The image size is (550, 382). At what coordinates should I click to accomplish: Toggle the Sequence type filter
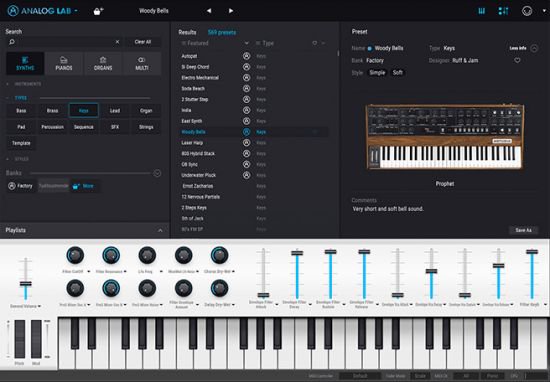click(x=83, y=127)
